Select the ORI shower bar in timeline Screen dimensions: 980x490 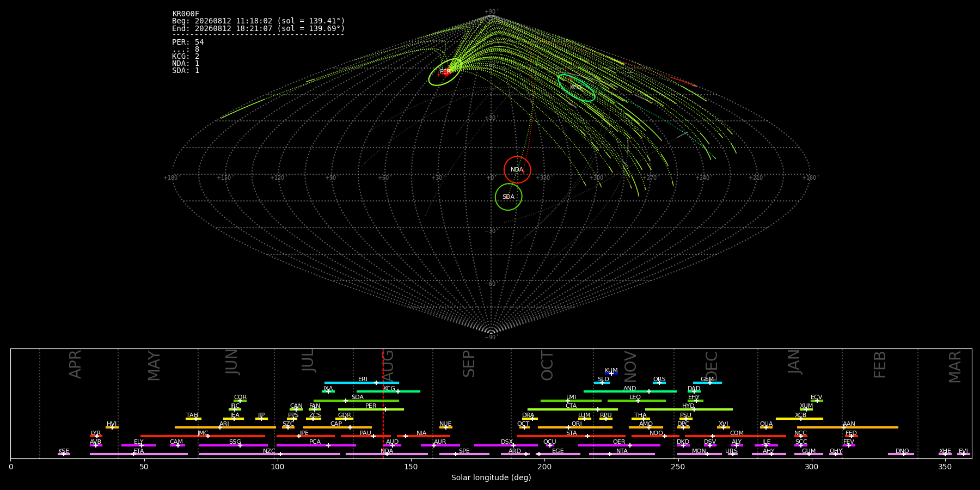575,427
